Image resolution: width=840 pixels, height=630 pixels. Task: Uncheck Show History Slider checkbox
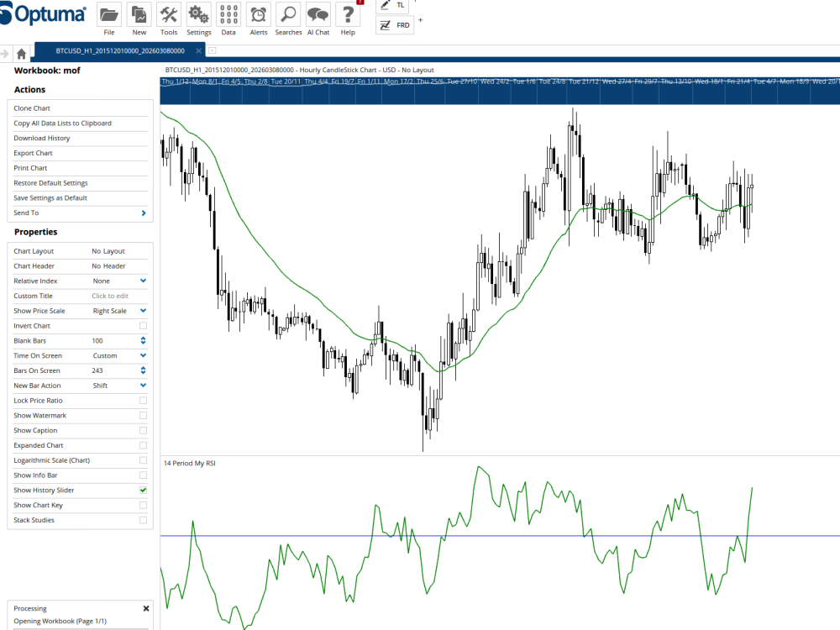tap(143, 490)
